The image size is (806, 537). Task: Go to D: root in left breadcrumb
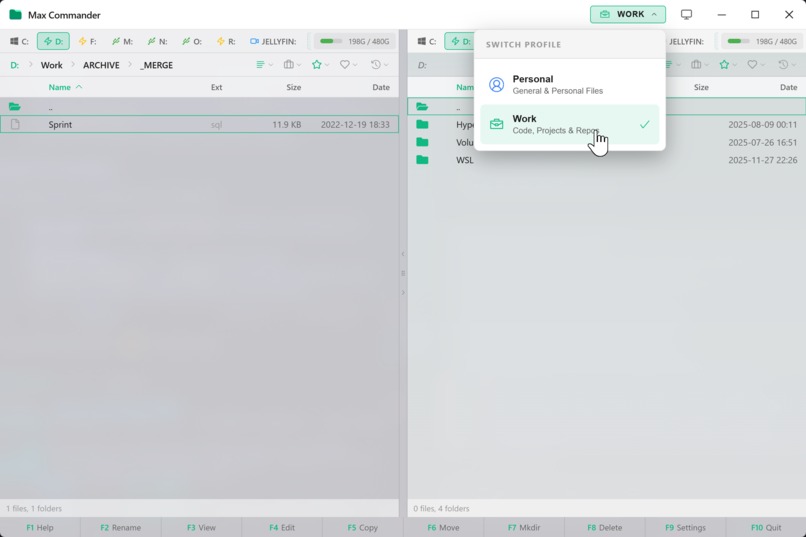[x=14, y=65]
